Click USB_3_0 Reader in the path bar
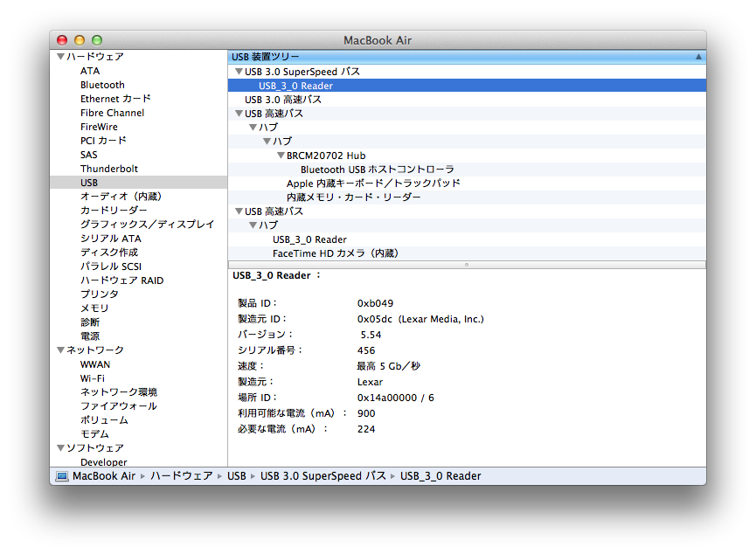 (x=440, y=476)
